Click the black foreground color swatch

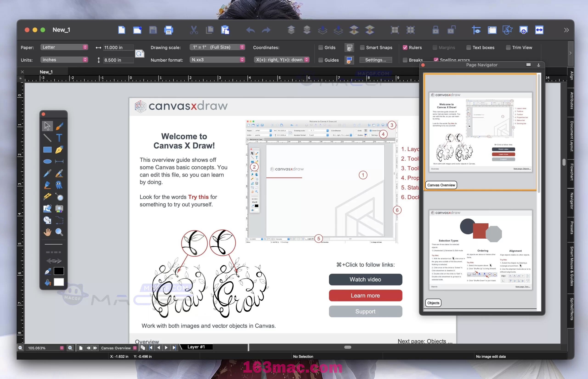click(59, 271)
